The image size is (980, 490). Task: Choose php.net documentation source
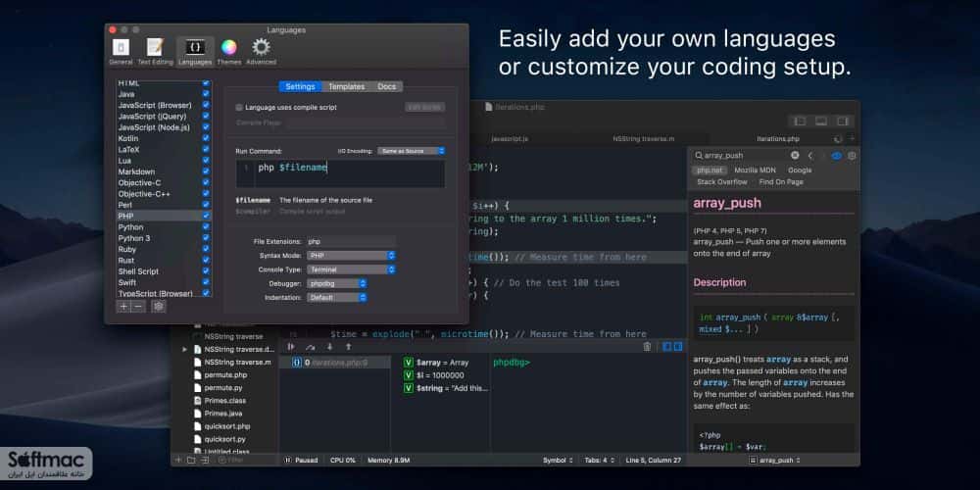(x=710, y=170)
